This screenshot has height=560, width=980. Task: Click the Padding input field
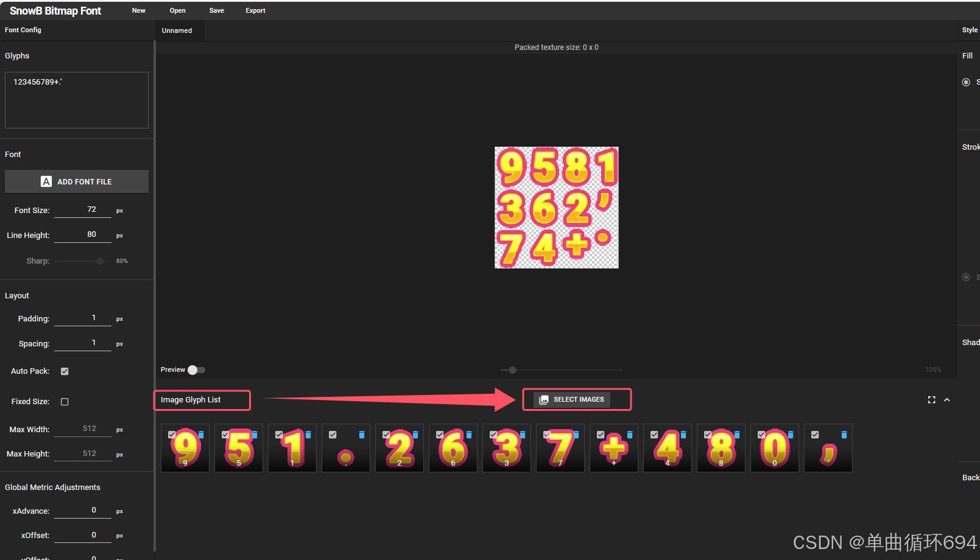(83, 318)
